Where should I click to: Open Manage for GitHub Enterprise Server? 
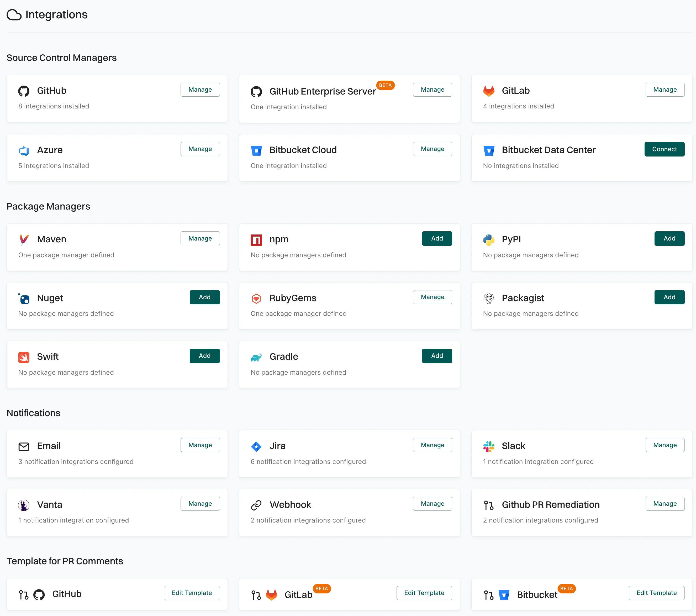click(x=432, y=89)
